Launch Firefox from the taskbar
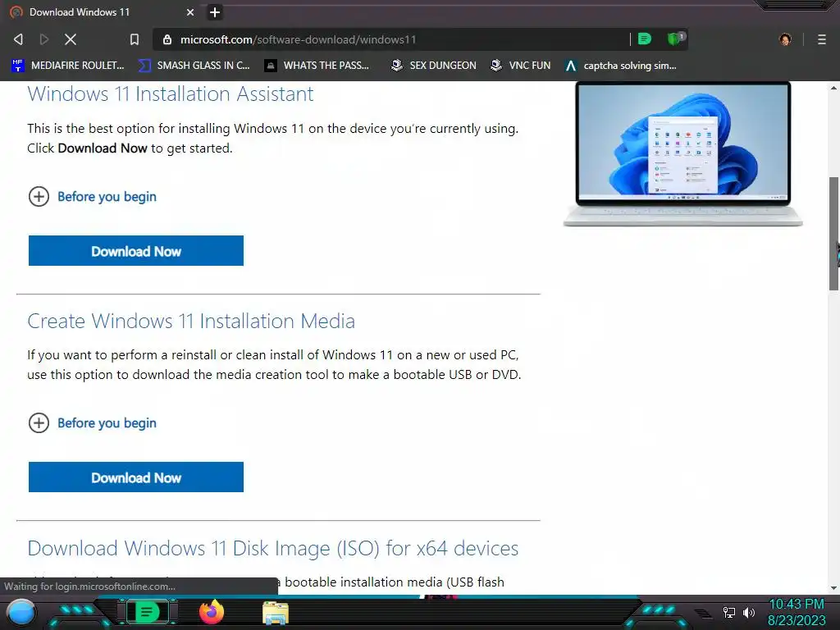Viewport: 840px width, 630px height. click(x=212, y=612)
